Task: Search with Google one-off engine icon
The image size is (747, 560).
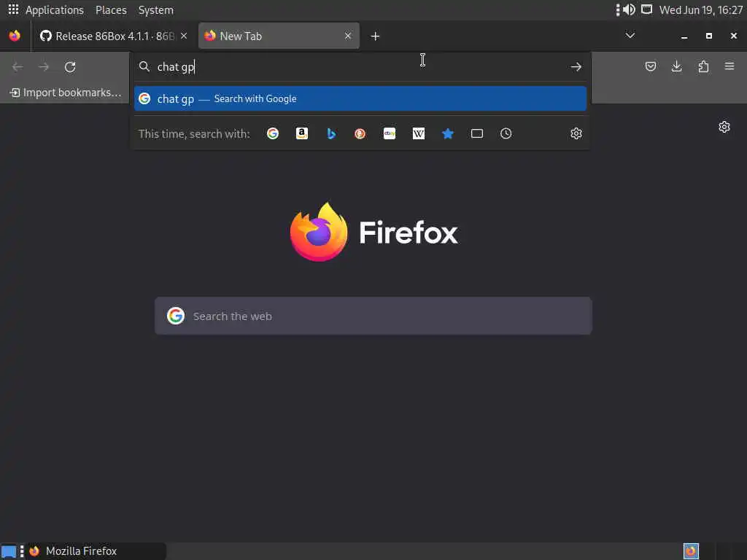Action: coord(273,134)
